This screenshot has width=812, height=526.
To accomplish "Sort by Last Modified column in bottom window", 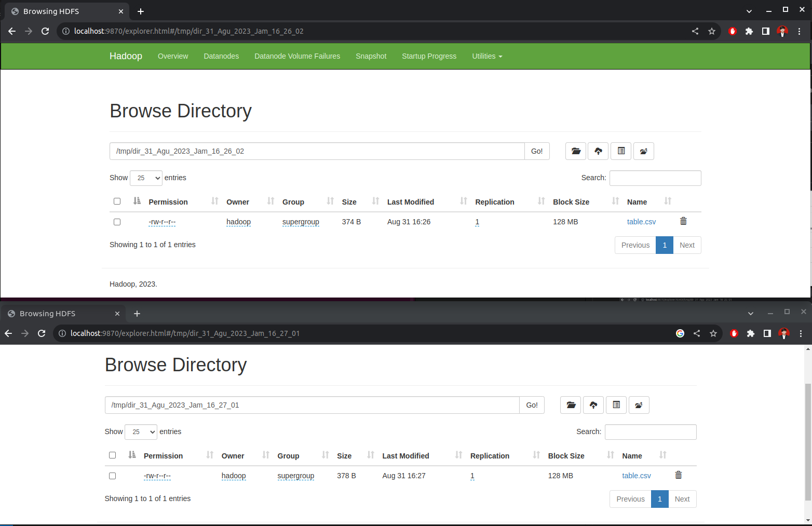I will (x=405, y=456).
